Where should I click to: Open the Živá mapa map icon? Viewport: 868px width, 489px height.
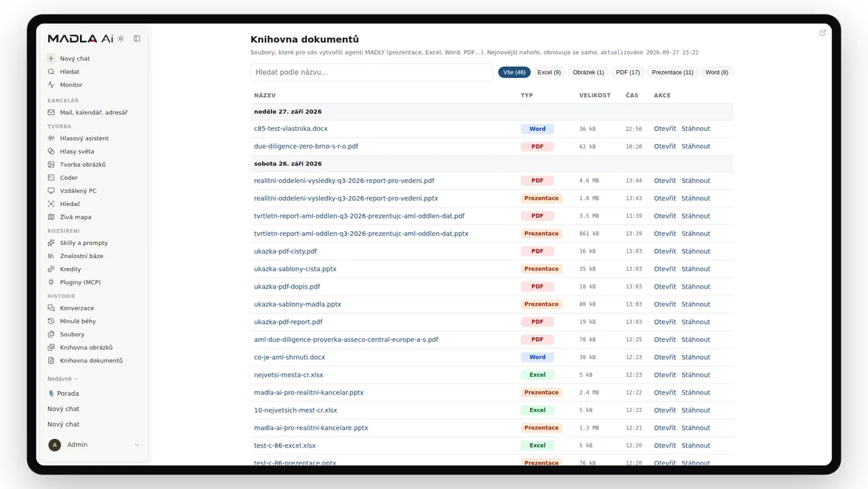[51, 217]
